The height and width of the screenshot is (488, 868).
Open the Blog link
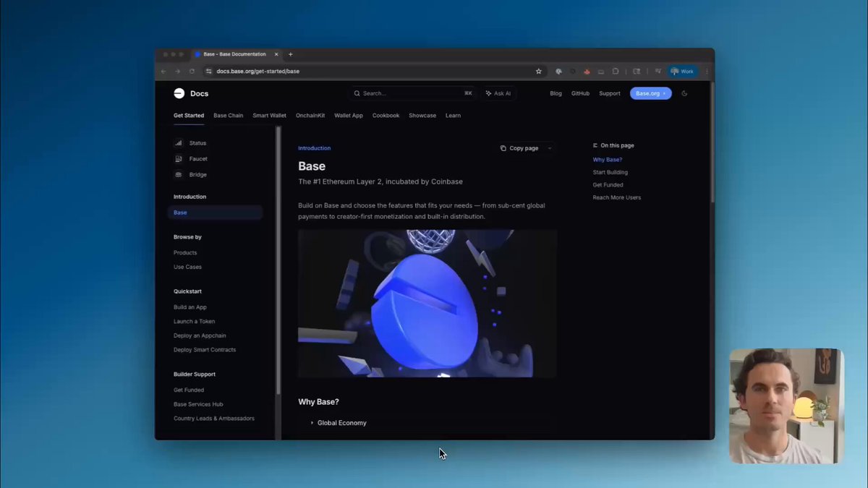(x=556, y=93)
